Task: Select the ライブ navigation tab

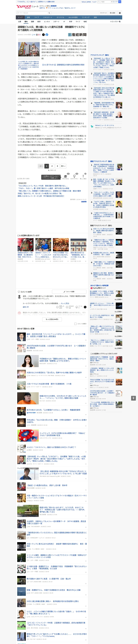Action: coord(37,17)
